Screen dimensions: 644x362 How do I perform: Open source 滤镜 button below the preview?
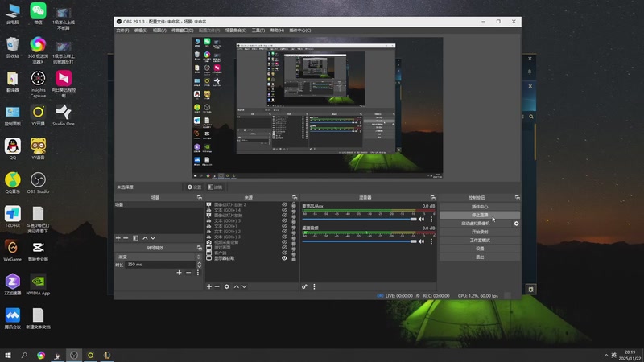215,187
